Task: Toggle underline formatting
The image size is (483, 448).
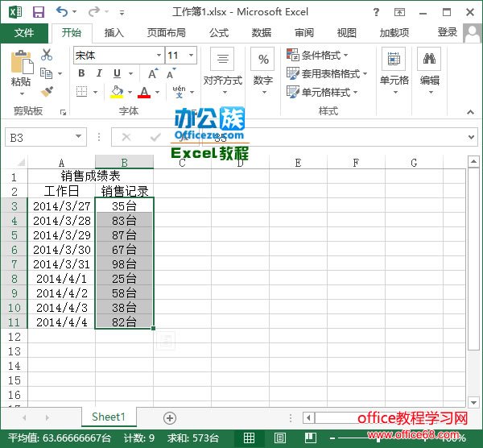Action: click(117, 73)
